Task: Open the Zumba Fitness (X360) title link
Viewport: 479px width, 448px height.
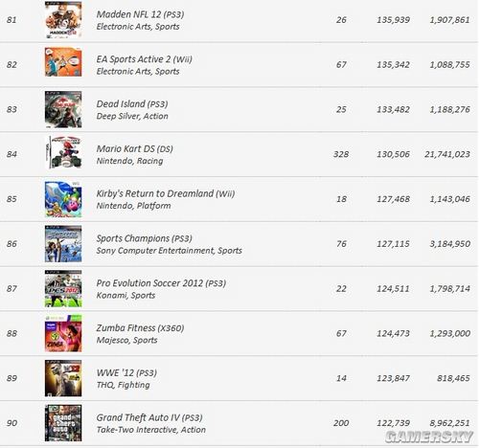Action: [x=140, y=328]
